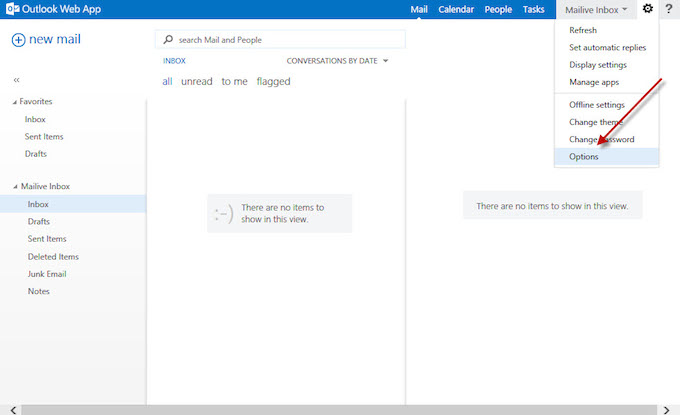680x415 pixels.
Task: Filter messages by all
Action: click(167, 82)
